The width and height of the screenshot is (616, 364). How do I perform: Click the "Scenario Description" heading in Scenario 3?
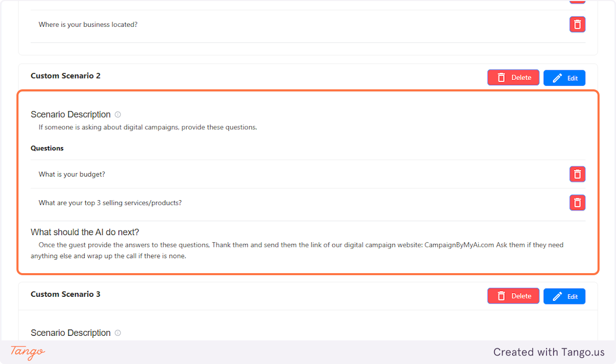[71, 333]
